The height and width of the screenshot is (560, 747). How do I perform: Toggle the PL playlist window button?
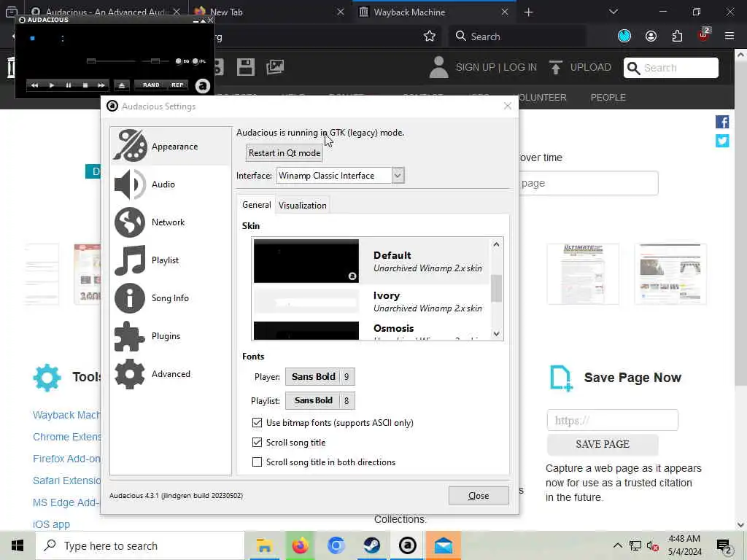[199, 61]
